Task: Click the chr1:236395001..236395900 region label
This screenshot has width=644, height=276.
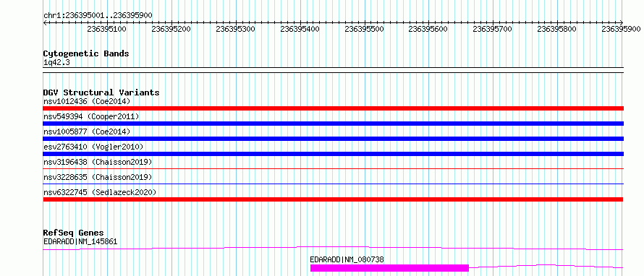Action: 98,16
